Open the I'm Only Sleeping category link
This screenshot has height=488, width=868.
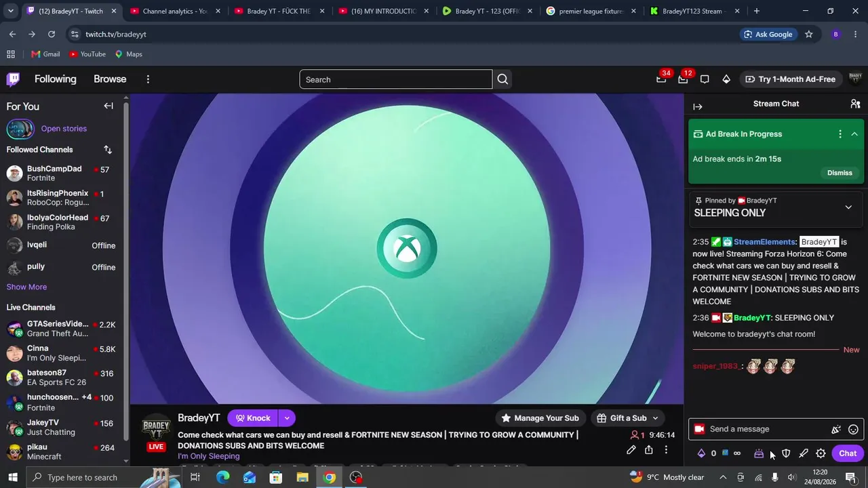(209, 456)
